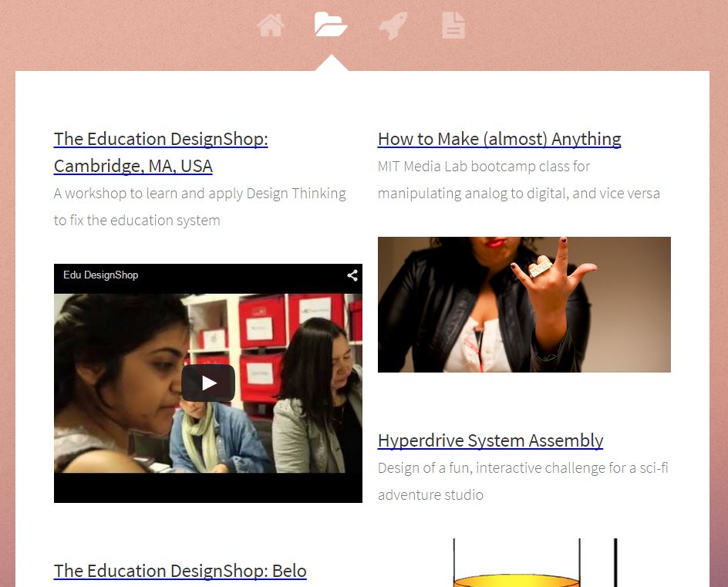728x587 pixels.
Task: Open The Education DesignShop: Cambridge link
Action: pyautogui.click(x=160, y=152)
